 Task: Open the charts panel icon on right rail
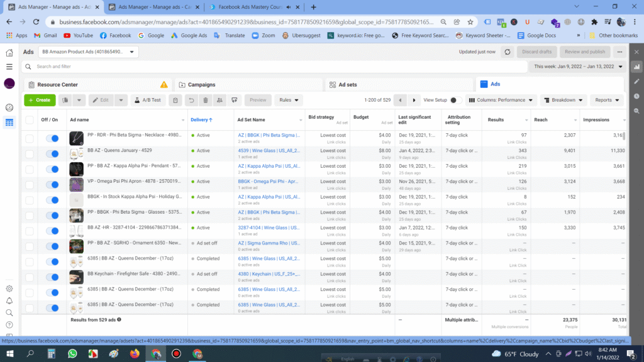click(636, 67)
